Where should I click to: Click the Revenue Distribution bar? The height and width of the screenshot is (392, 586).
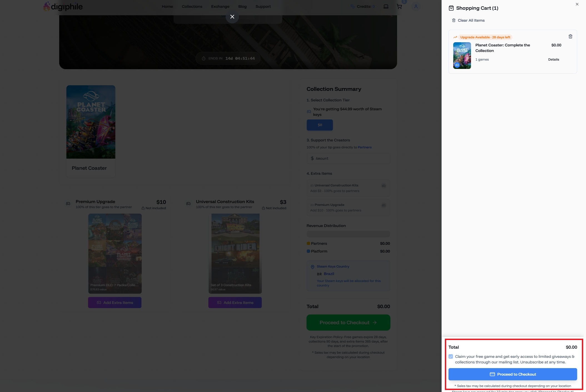pyautogui.click(x=348, y=234)
